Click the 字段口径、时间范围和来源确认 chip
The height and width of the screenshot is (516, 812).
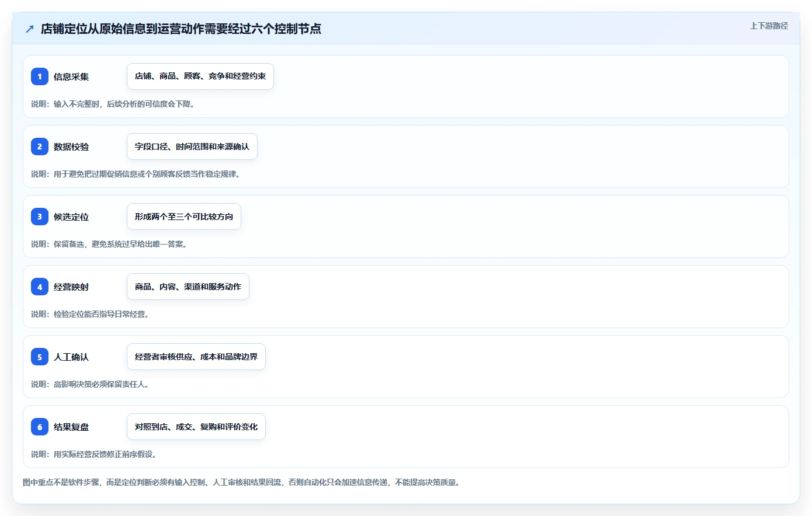pyautogui.click(x=192, y=147)
